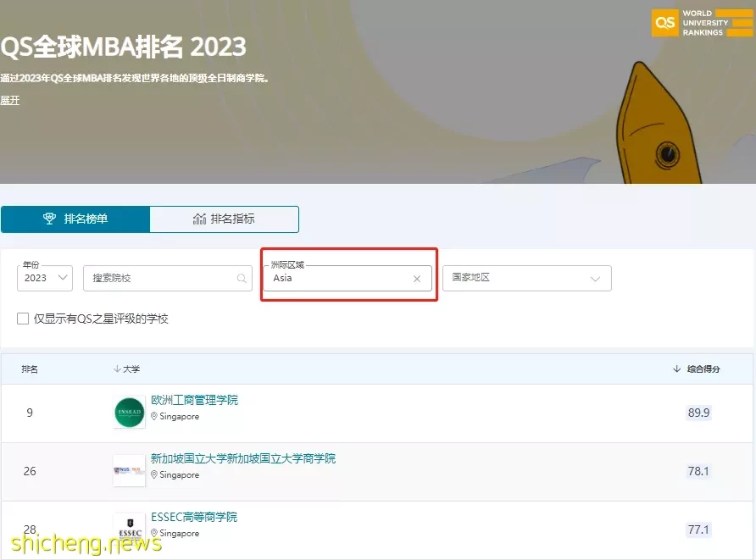
Task: Click the QS全球MBA排名 2023 heading
Action: pyautogui.click(x=124, y=47)
